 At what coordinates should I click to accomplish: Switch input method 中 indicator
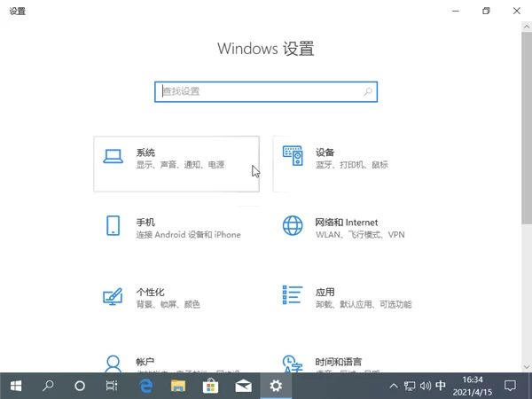[441, 386]
